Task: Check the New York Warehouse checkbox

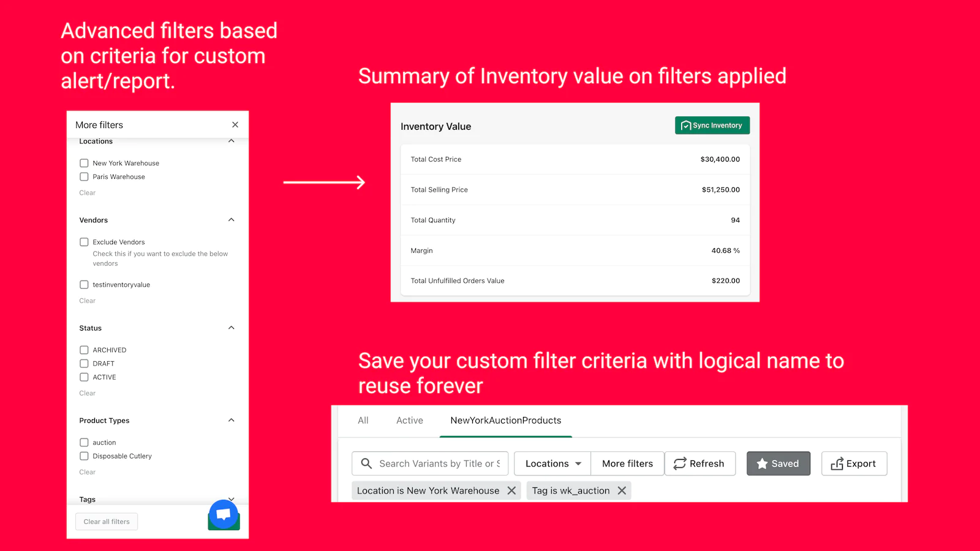Action: (x=85, y=163)
